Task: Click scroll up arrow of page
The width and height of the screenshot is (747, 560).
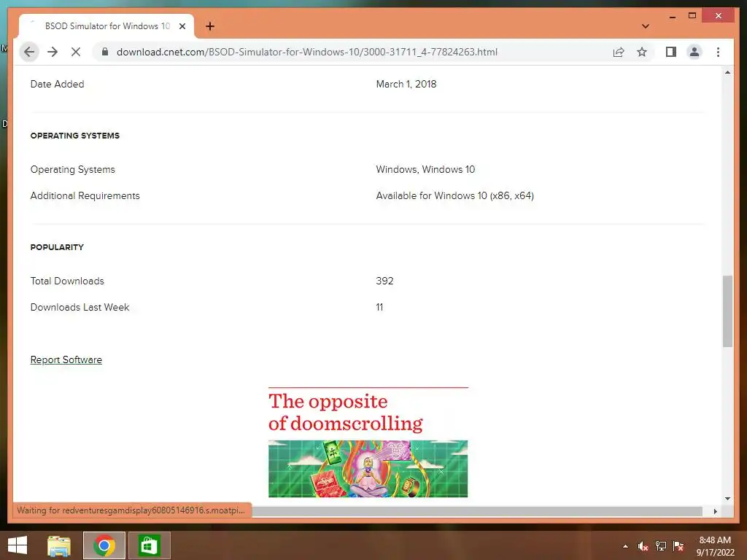Action: [x=727, y=72]
